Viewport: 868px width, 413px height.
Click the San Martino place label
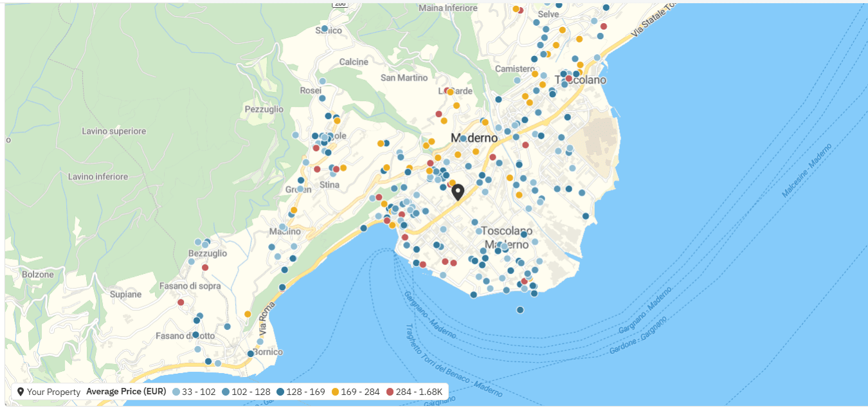[x=404, y=78]
